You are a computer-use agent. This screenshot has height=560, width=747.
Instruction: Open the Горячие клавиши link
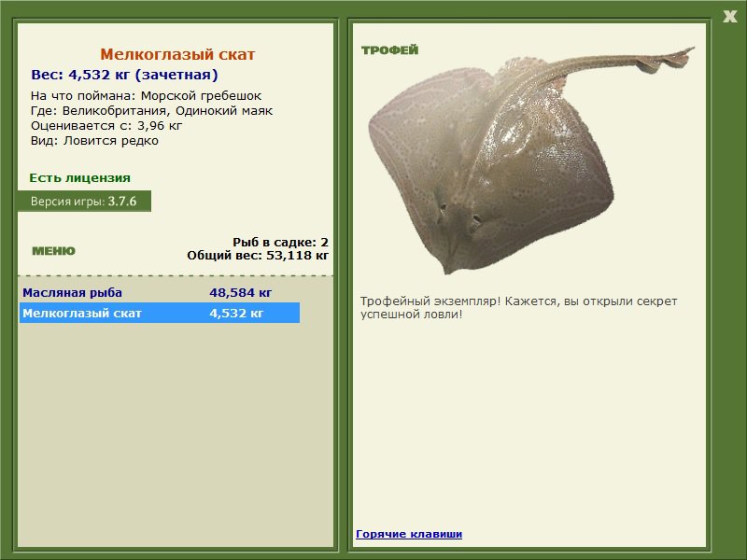click(408, 534)
